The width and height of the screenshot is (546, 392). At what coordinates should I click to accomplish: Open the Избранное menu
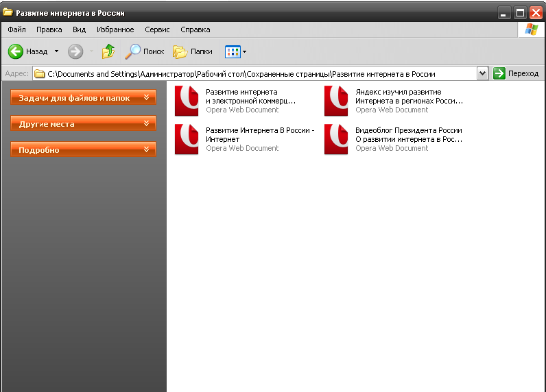[x=115, y=29]
